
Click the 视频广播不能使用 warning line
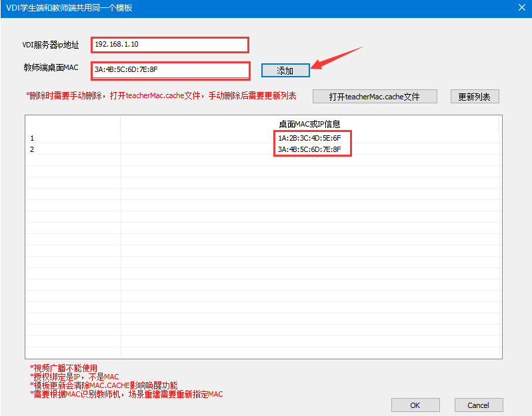click(63, 368)
